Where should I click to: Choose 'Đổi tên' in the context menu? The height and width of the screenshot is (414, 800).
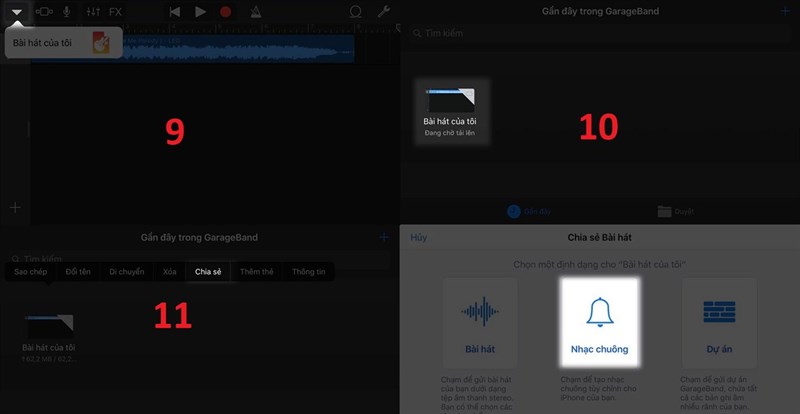77,271
